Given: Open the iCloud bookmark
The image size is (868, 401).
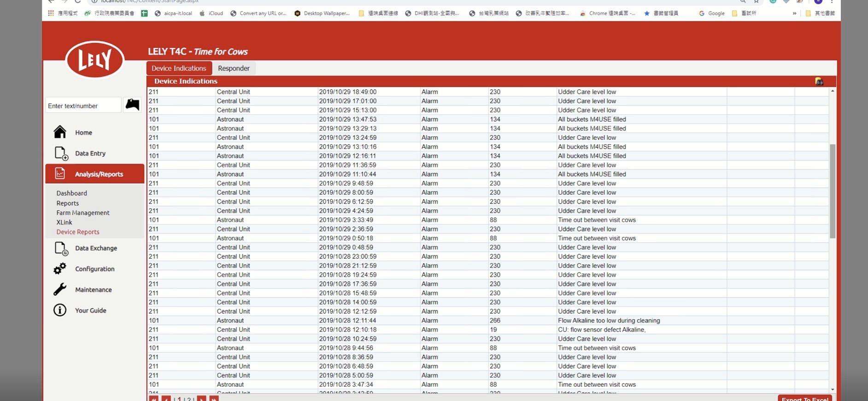Looking at the screenshot, I should point(211,13).
